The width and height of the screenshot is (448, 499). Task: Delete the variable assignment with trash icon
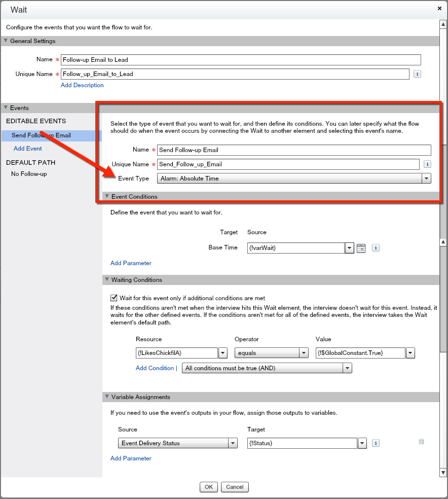tap(421, 442)
